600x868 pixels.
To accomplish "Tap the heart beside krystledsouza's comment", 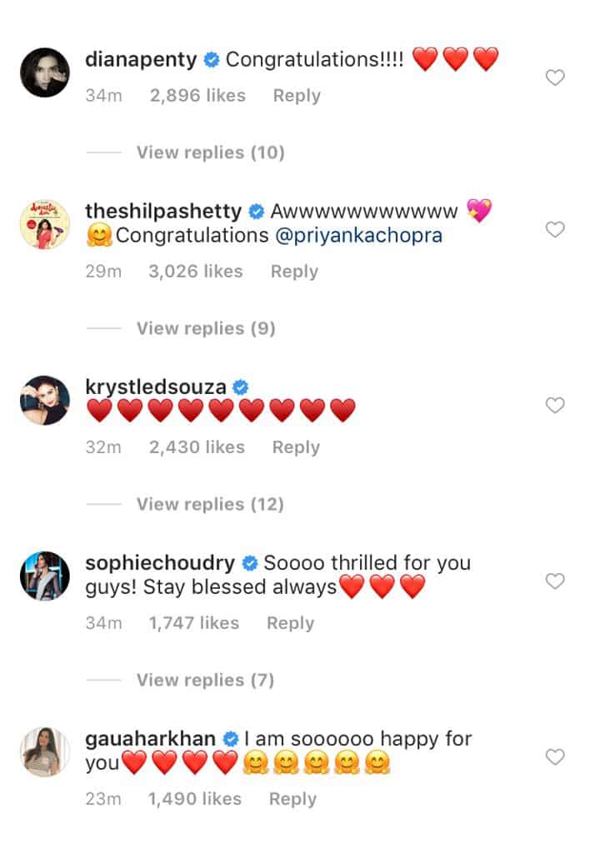I will point(554,405).
